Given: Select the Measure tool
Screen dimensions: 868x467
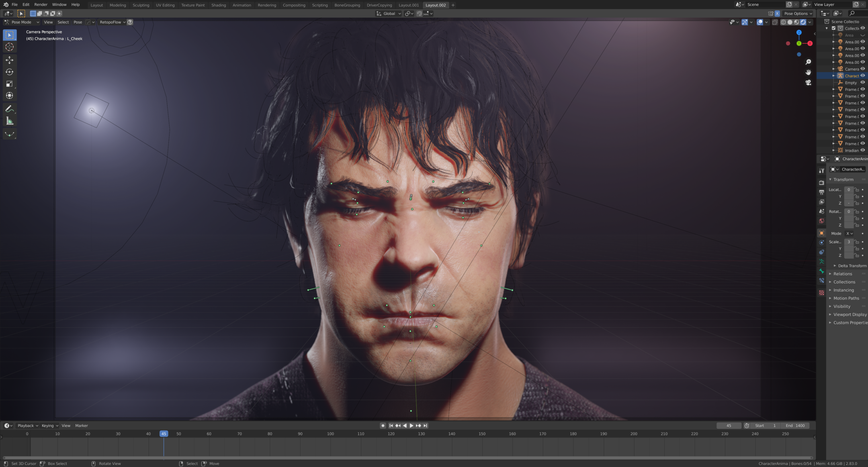Looking at the screenshot, I should 9,120.
